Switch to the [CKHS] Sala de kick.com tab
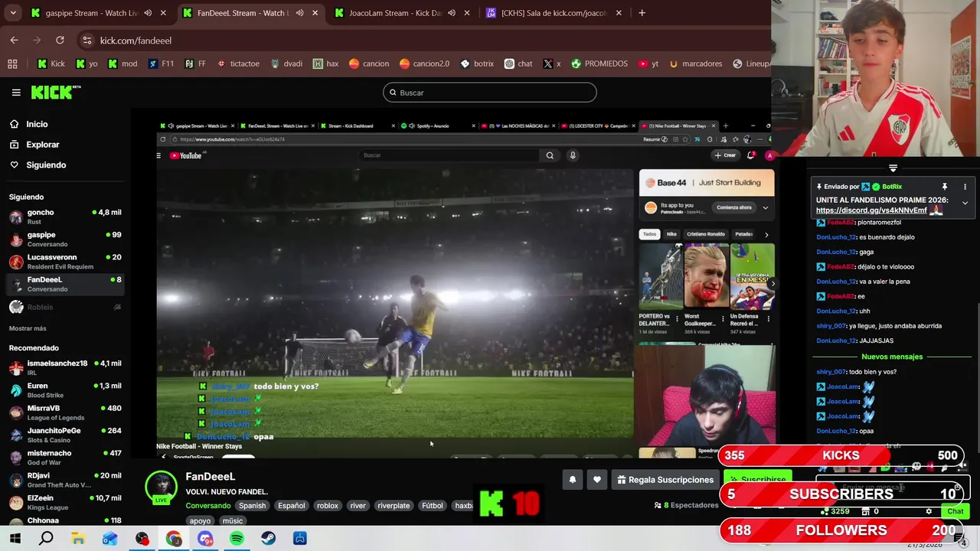 pyautogui.click(x=554, y=13)
